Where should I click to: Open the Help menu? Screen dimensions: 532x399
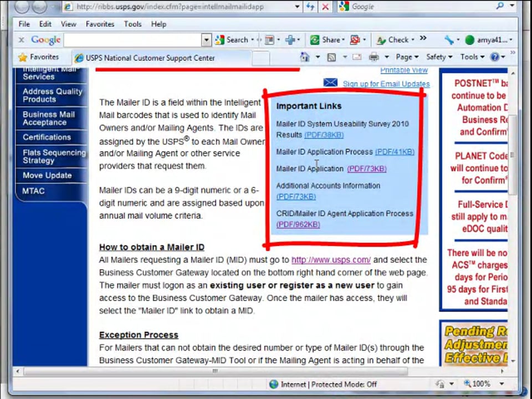click(158, 24)
